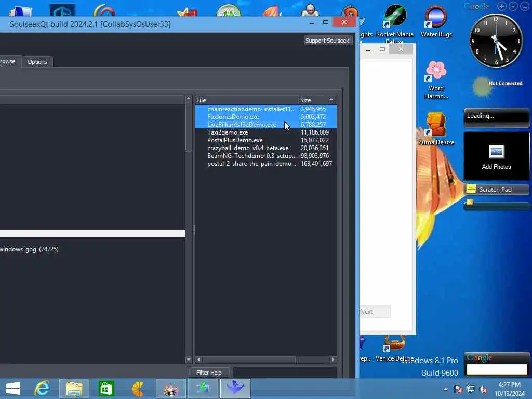532x399 pixels.
Task: Minimize the Google sidebar with the minus icon
Action: [x=525, y=6]
